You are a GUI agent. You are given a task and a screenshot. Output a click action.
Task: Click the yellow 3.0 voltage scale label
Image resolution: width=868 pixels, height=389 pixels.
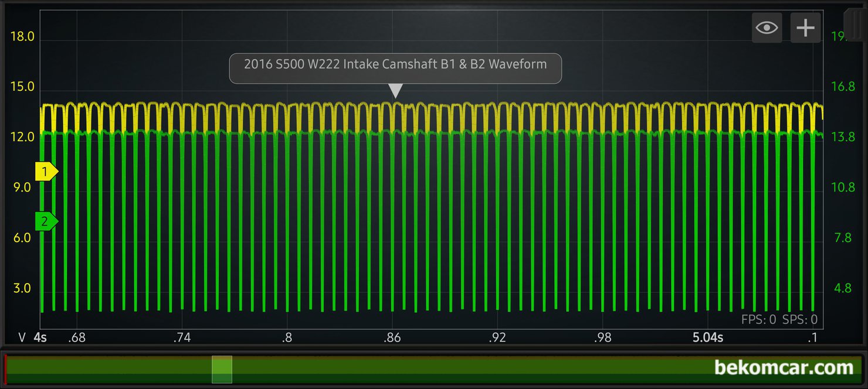22,288
